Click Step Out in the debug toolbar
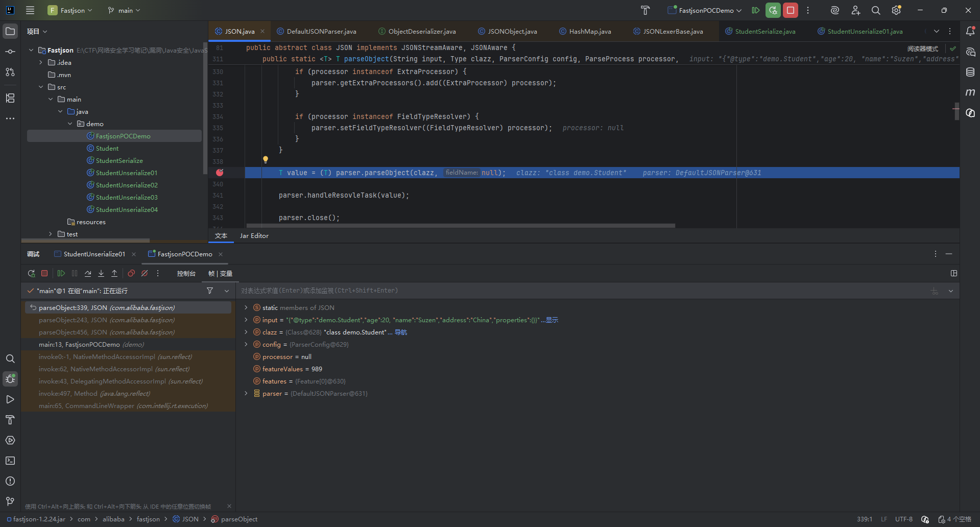This screenshot has height=527, width=980. [114, 274]
